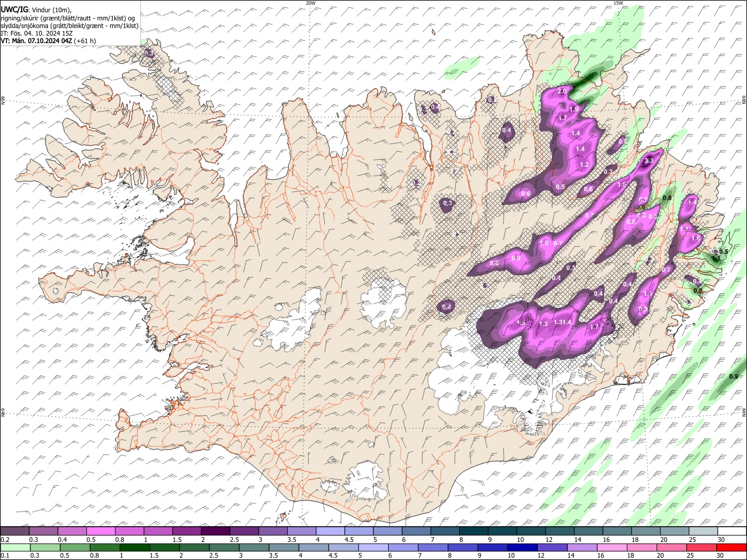747x560 pixels.
Task: Click the darkest purple 2–2.5 snow legend swatch
Action: 215,531
